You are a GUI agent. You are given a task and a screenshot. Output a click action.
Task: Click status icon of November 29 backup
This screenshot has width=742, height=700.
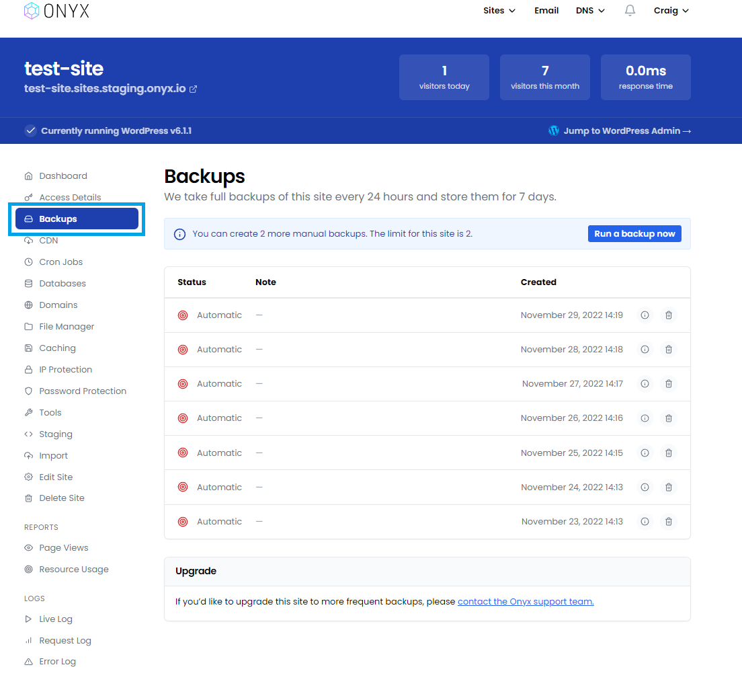(x=183, y=315)
